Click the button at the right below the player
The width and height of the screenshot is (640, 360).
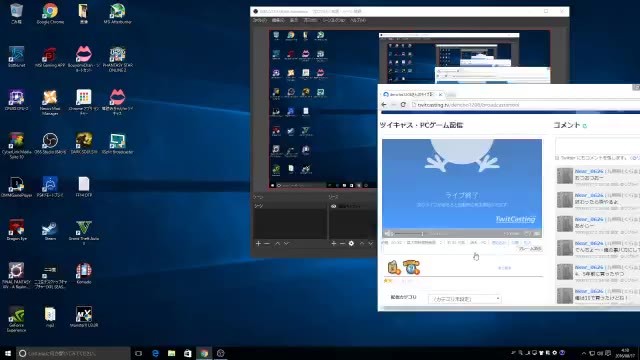(529, 249)
